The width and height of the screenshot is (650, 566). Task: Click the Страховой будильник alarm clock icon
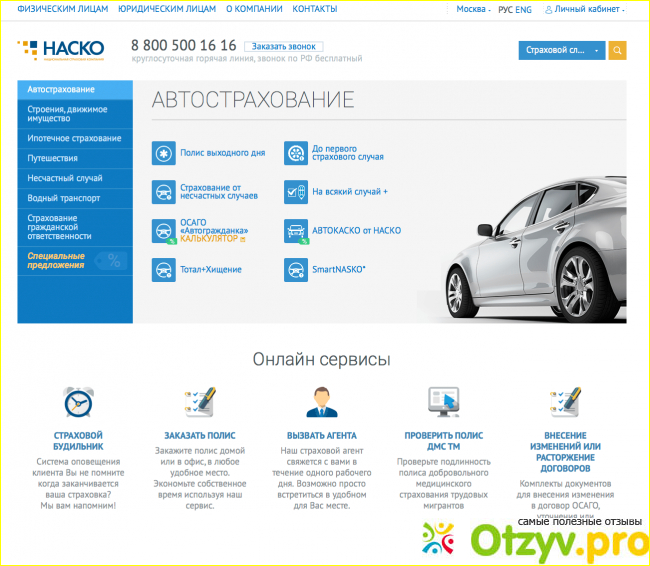click(x=77, y=402)
